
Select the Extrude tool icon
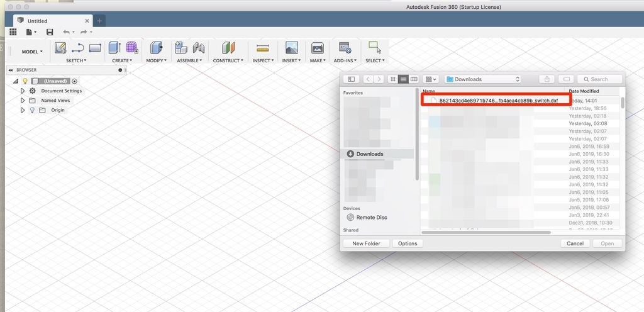pos(114,48)
